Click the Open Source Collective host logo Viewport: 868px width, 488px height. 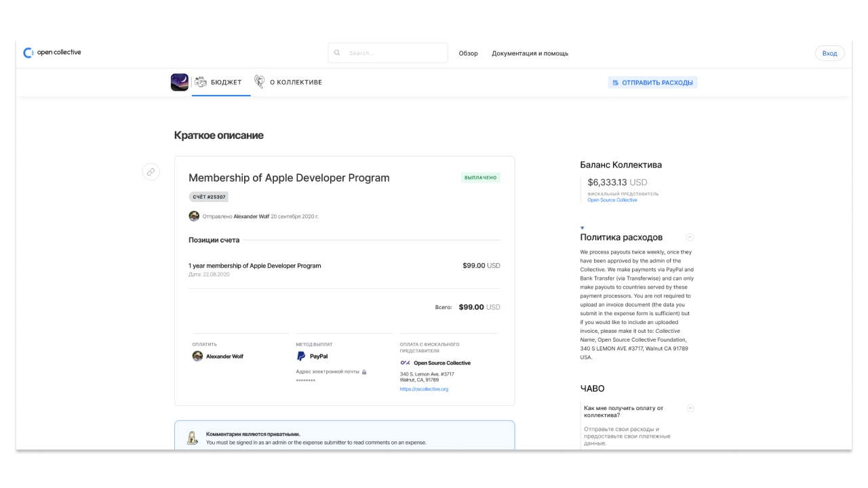coord(406,363)
